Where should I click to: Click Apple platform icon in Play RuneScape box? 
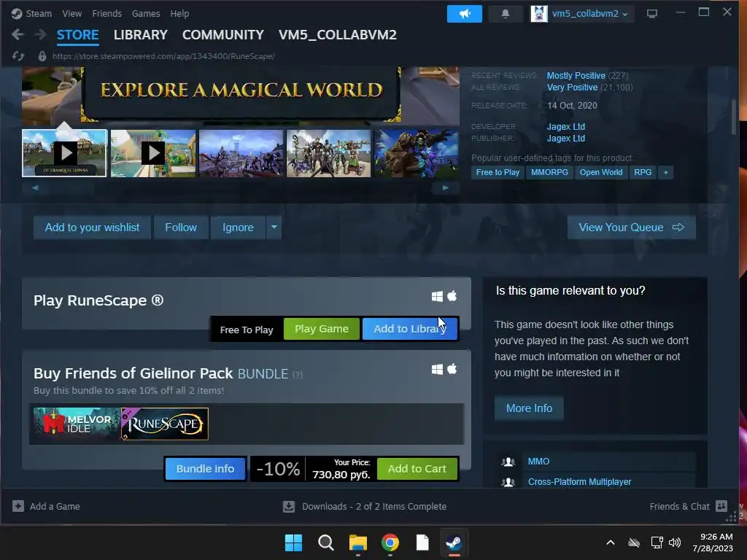click(x=452, y=296)
